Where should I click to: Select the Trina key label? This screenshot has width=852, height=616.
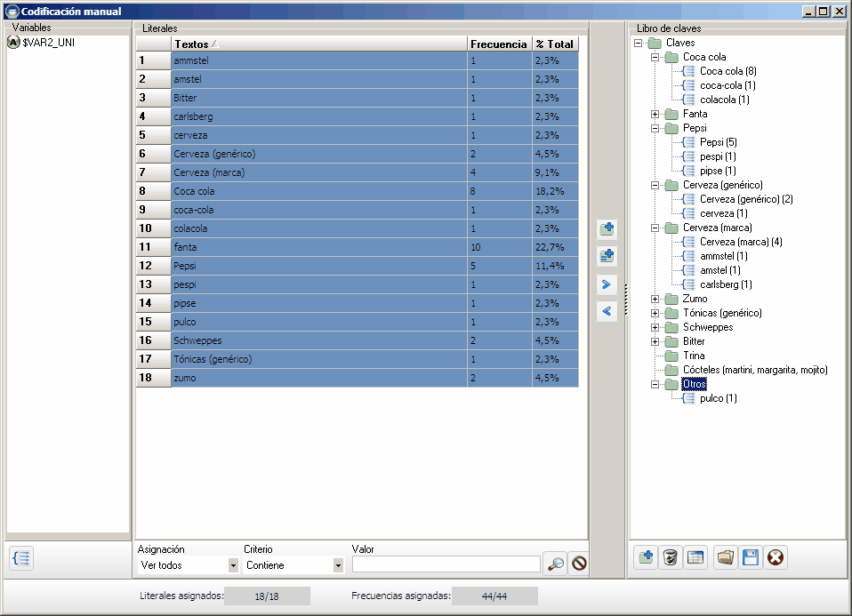[694, 356]
